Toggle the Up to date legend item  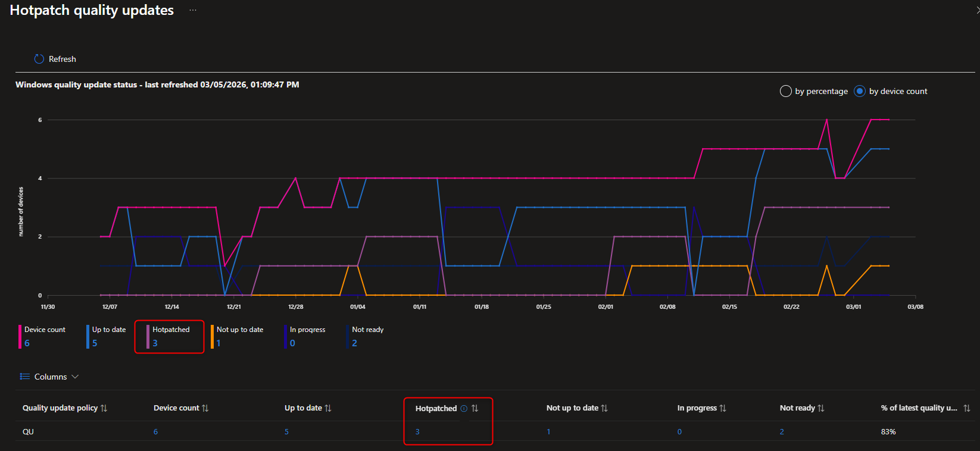pos(106,336)
